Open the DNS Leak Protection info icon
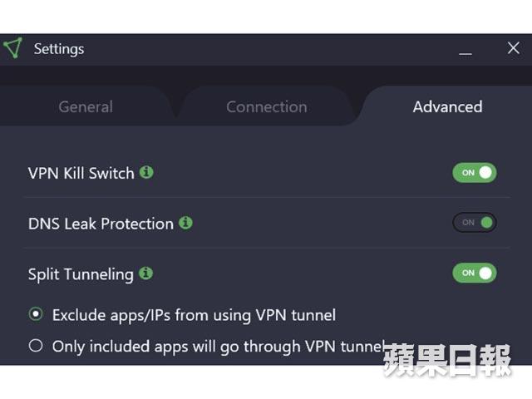This screenshot has width=532, height=399. (x=185, y=223)
